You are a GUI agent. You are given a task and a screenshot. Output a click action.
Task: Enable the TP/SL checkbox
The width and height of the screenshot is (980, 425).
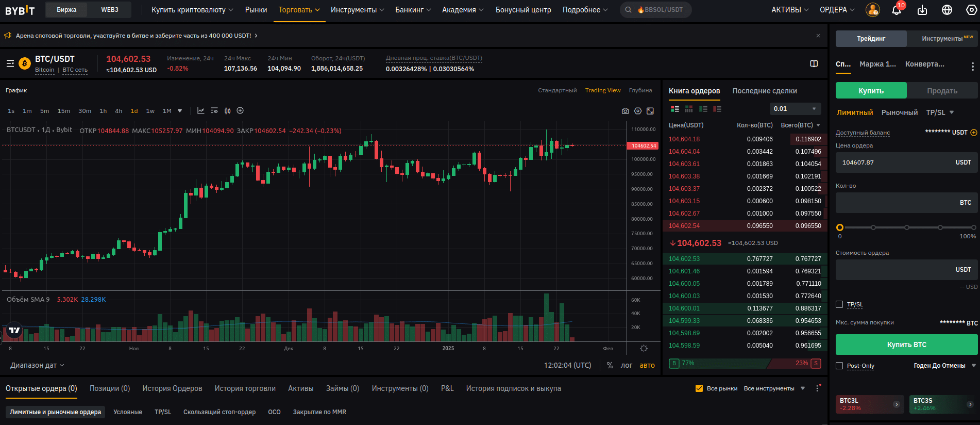click(x=839, y=304)
